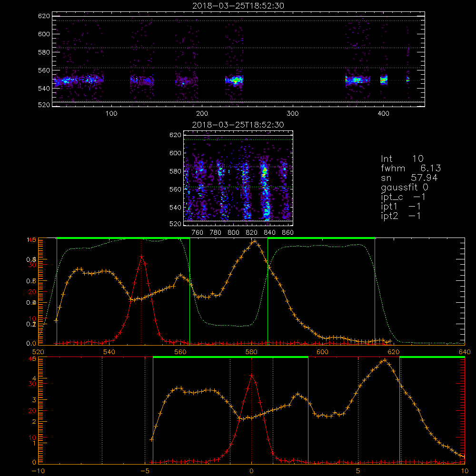This screenshot has width=476, height=476.
Task: Click the top plot title 2018-03-25T18:52:30
Action: pyautogui.click(x=238, y=6)
